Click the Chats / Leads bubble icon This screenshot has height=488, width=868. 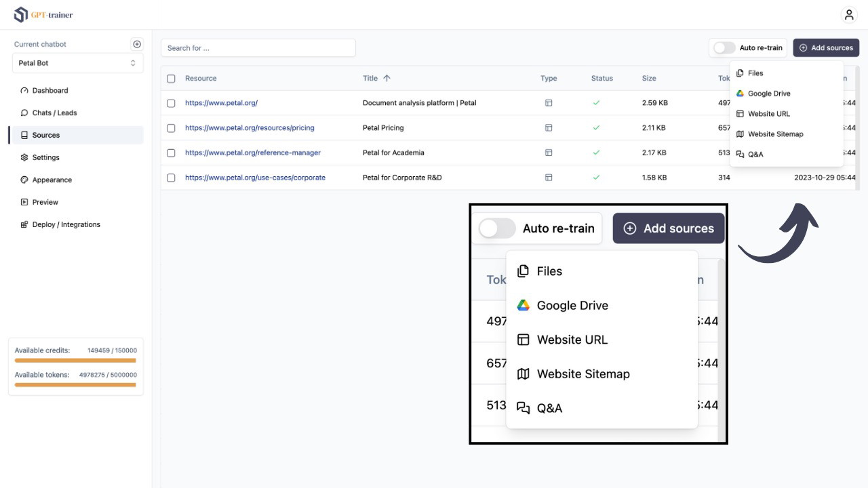[x=24, y=113]
